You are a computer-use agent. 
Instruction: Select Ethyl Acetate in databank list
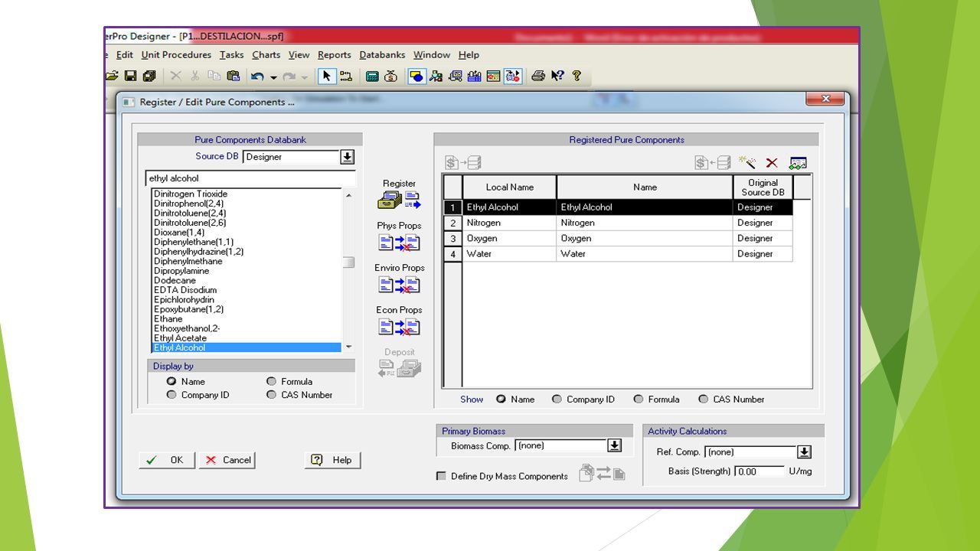(180, 338)
